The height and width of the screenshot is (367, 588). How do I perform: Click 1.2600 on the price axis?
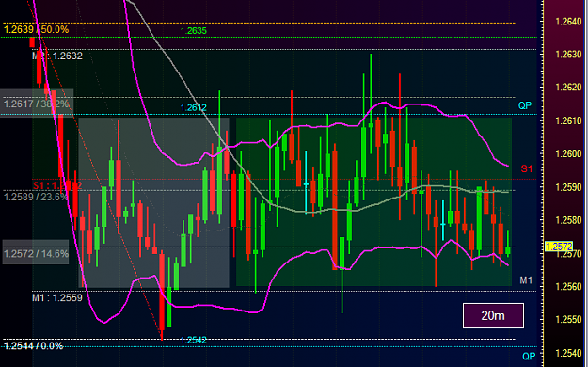pos(568,153)
